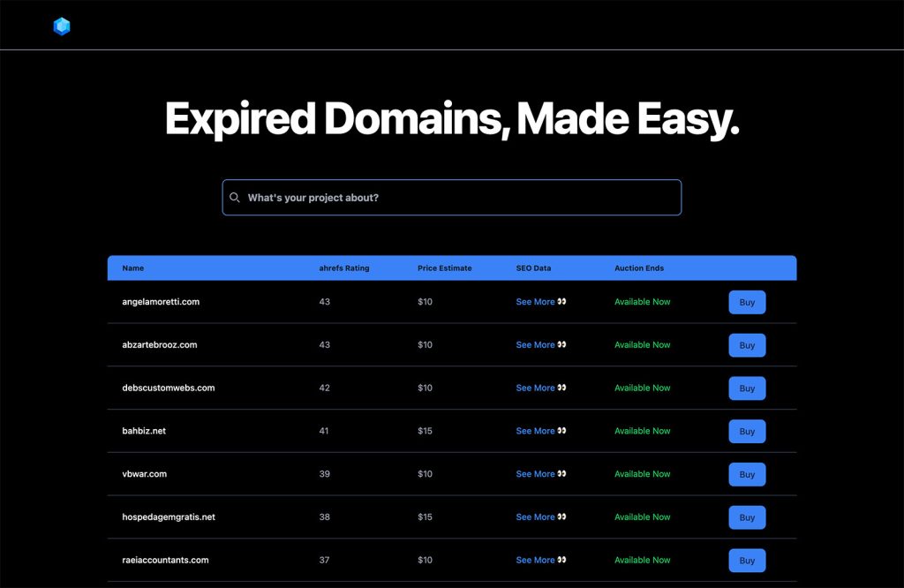The height and width of the screenshot is (588, 904).
Task: Focus the "What's your project about?" search field
Action: point(451,198)
